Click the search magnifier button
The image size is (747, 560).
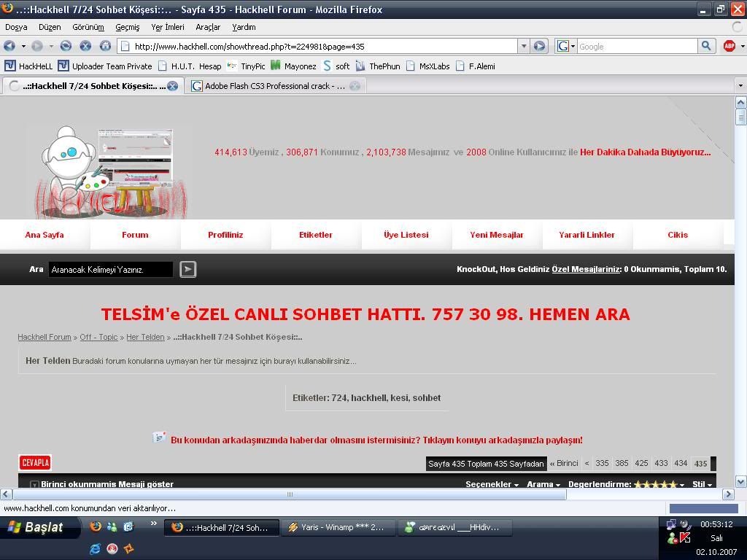(706, 46)
